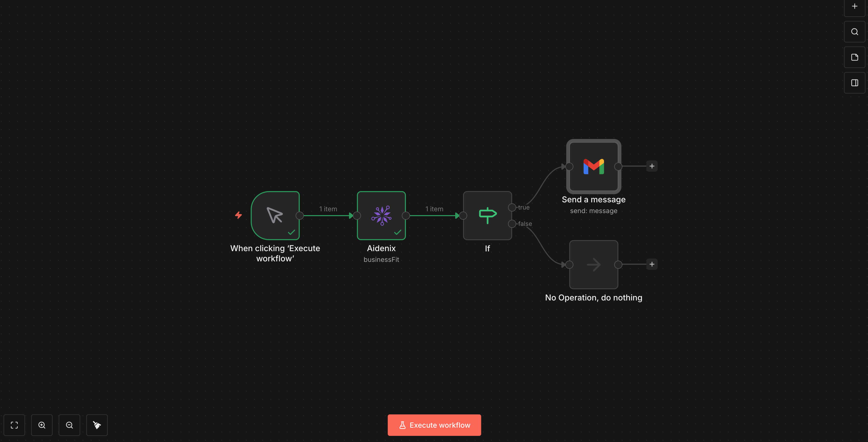Click the 'Send a message' node label
The width and height of the screenshot is (868, 442).
[x=593, y=200]
